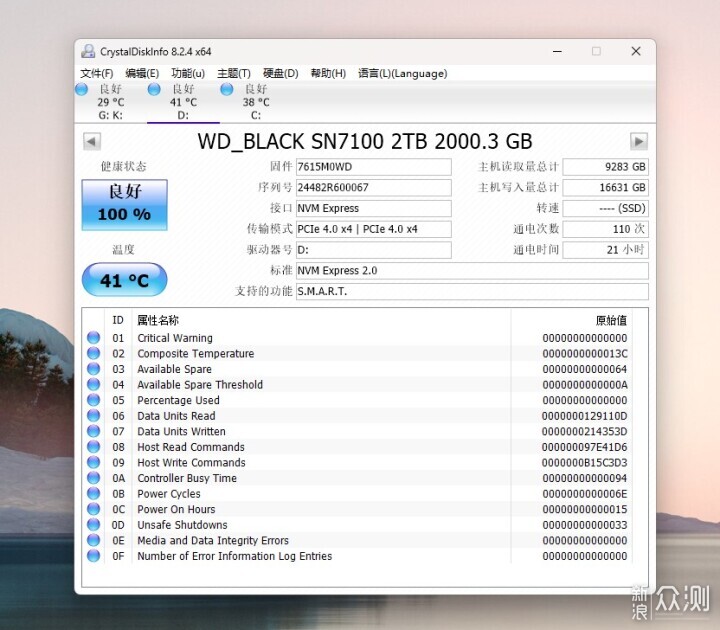Viewport: 720px width, 630px height.
Task: Click the firmware field 7615M0WD
Action: tap(373, 167)
